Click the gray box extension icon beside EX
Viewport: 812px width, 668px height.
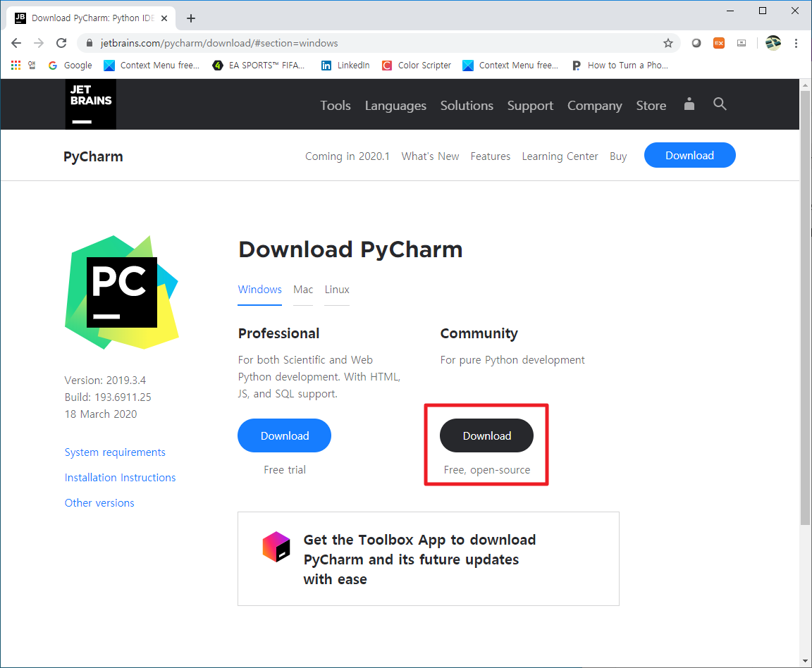click(742, 43)
